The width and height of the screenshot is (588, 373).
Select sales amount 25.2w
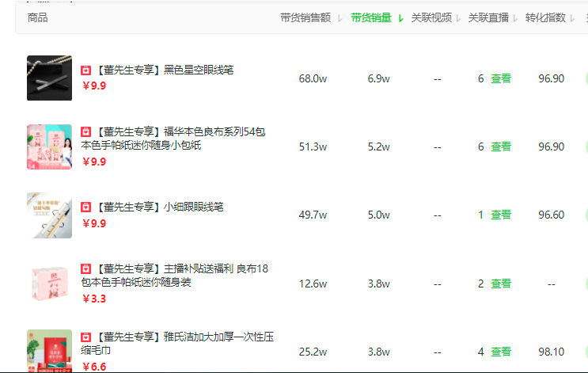313,352
